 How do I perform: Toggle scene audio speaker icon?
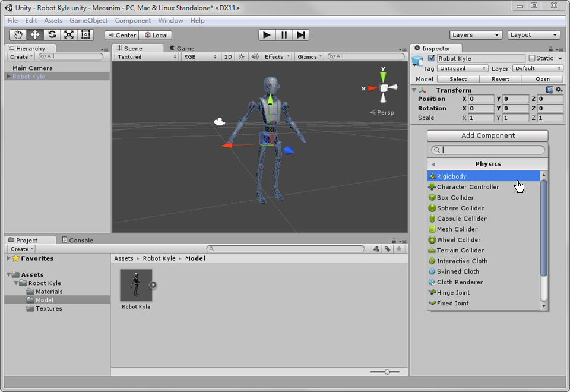tap(255, 57)
